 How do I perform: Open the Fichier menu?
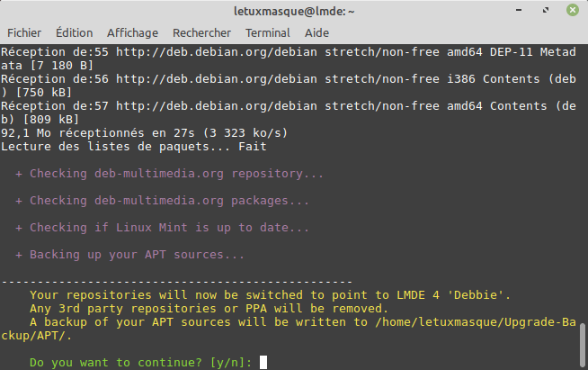pyautogui.click(x=24, y=32)
